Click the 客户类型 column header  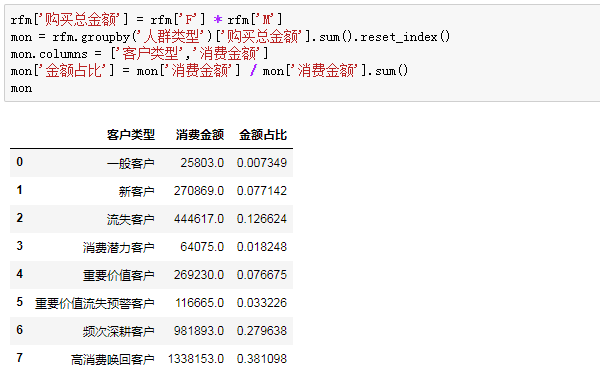coord(131,135)
